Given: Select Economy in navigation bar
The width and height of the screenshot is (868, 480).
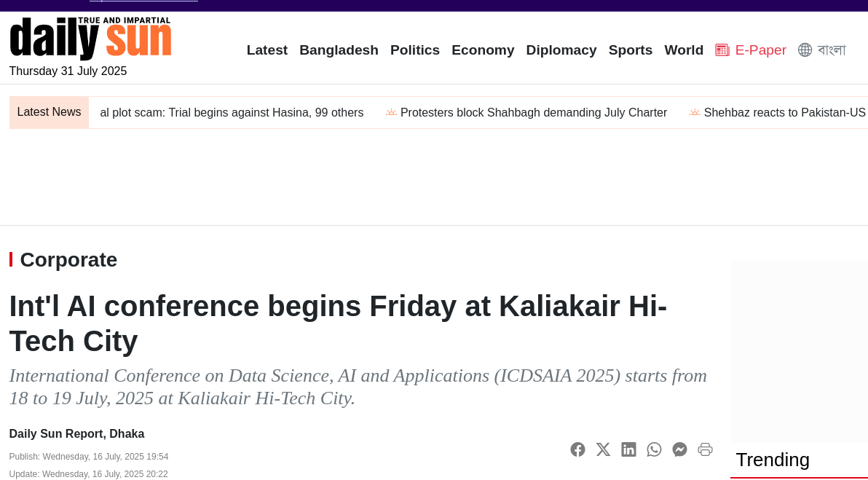Looking at the screenshot, I should point(483,50).
